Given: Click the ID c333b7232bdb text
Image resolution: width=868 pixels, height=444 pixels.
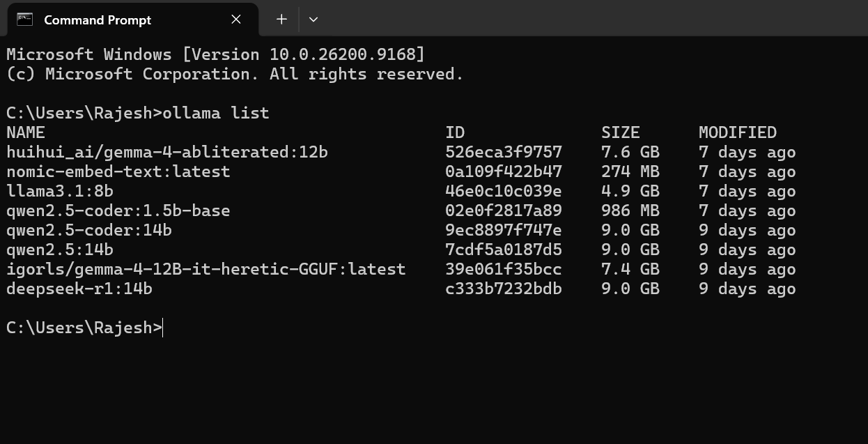Looking at the screenshot, I should point(504,289).
